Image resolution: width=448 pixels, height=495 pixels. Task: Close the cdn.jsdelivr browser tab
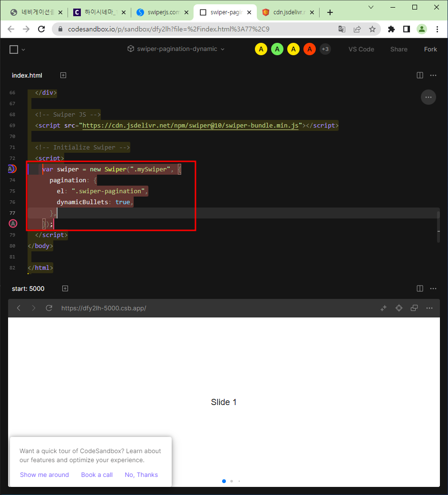pos(312,12)
